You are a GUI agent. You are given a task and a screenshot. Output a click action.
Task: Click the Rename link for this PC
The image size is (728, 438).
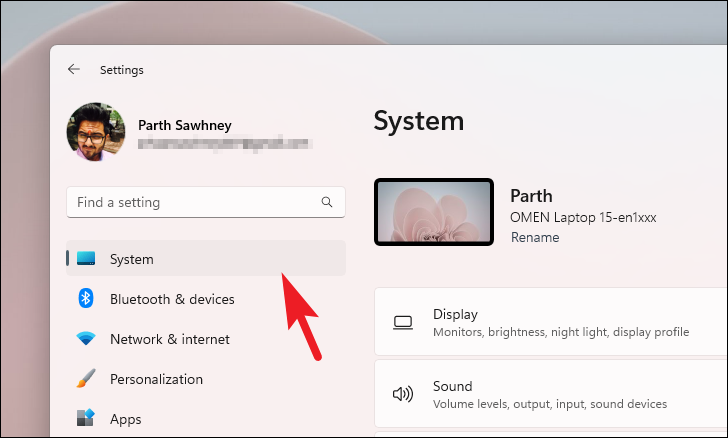click(535, 237)
